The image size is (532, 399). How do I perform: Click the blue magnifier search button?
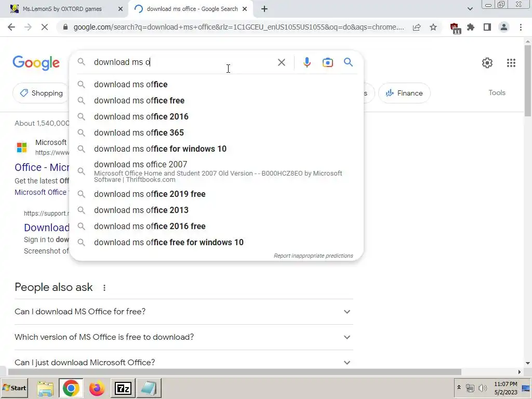[x=348, y=62]
